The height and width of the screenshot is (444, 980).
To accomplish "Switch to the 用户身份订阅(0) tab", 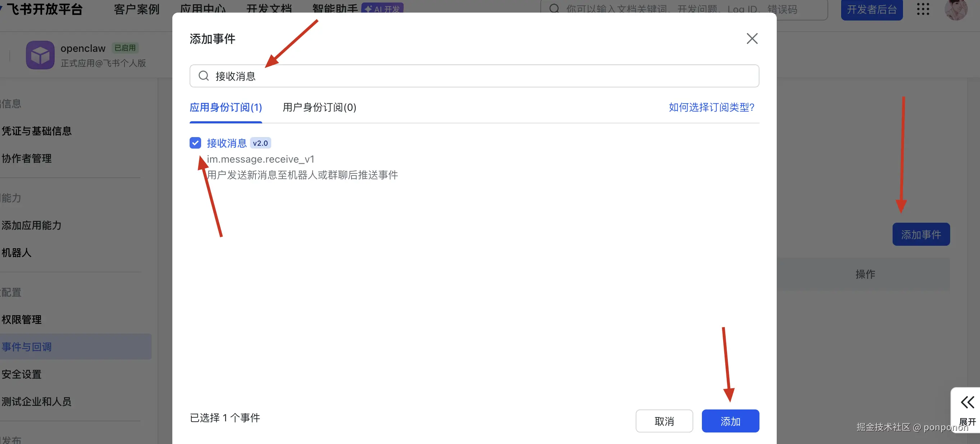I will click(x=319, y=108).
